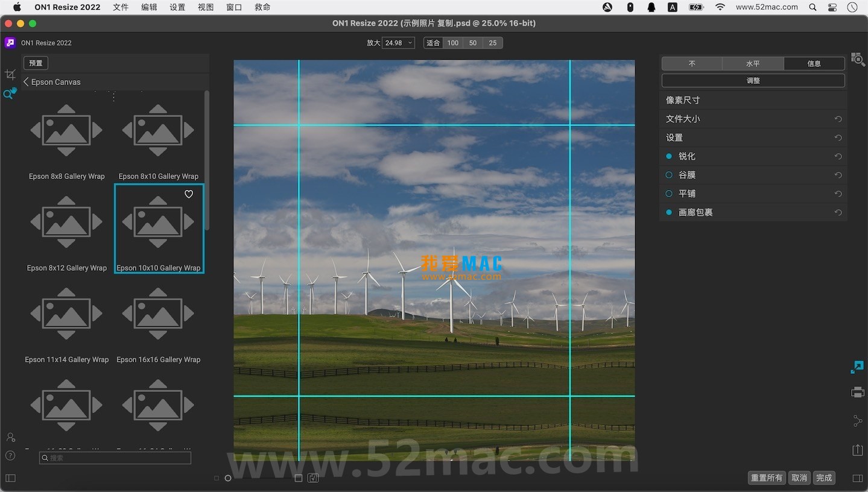Favorite the Epson 10x10 Gallery Wrap preset
The height and width of the screenshot is (492, 868).
pyautogui.click(x=189, y=194)
